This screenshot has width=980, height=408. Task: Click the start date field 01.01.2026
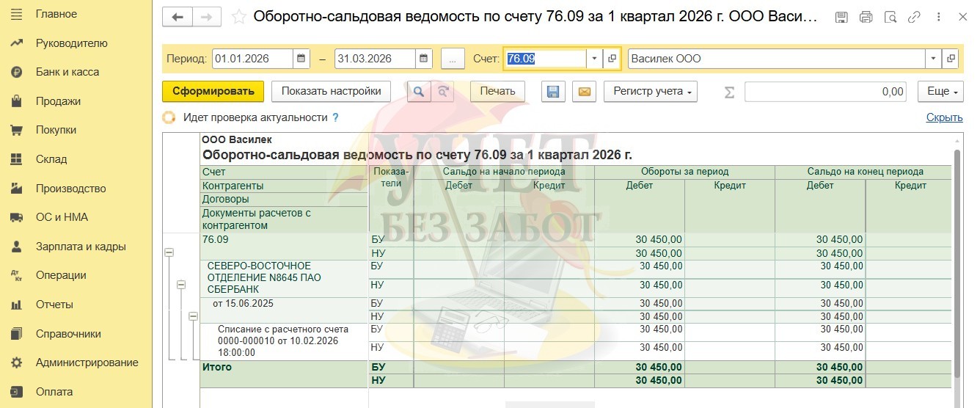(253, 59)
